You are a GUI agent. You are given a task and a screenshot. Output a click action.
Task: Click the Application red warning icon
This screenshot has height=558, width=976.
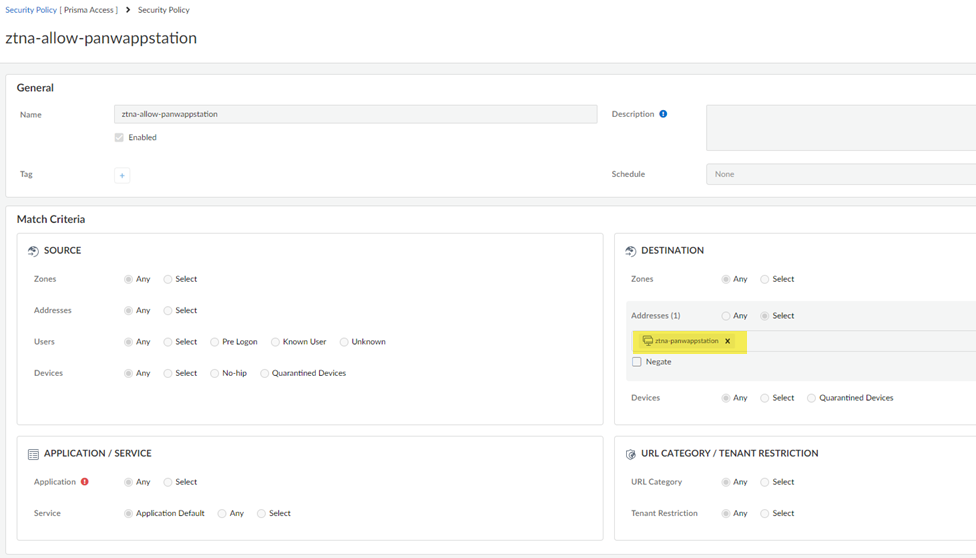point(84,482)
